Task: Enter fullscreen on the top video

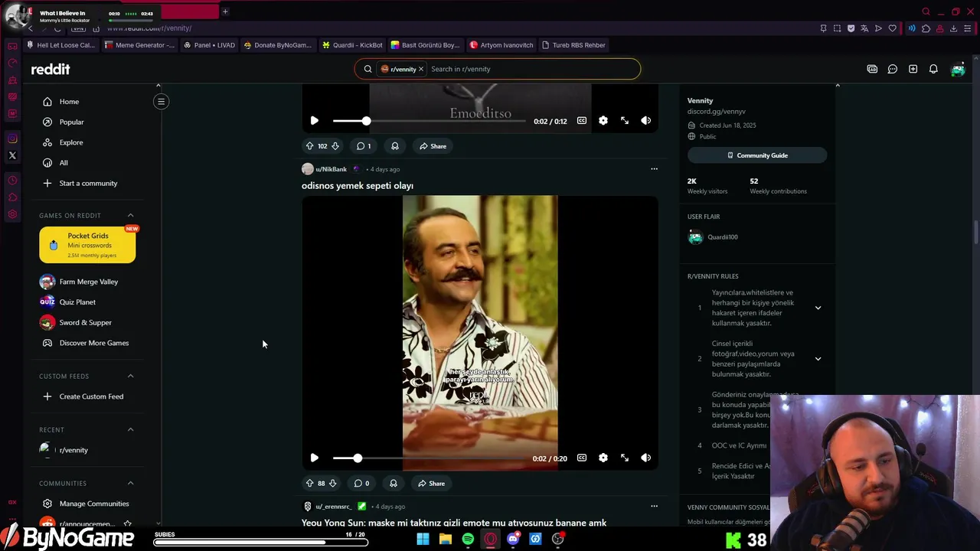Action: click(625, 120)
